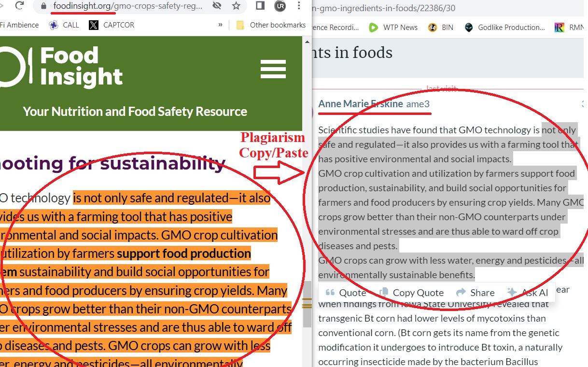Click the left window's vertical scrollbar
Image resolution: width=588 pixels, height=367 pixels.
click(307, 304)
